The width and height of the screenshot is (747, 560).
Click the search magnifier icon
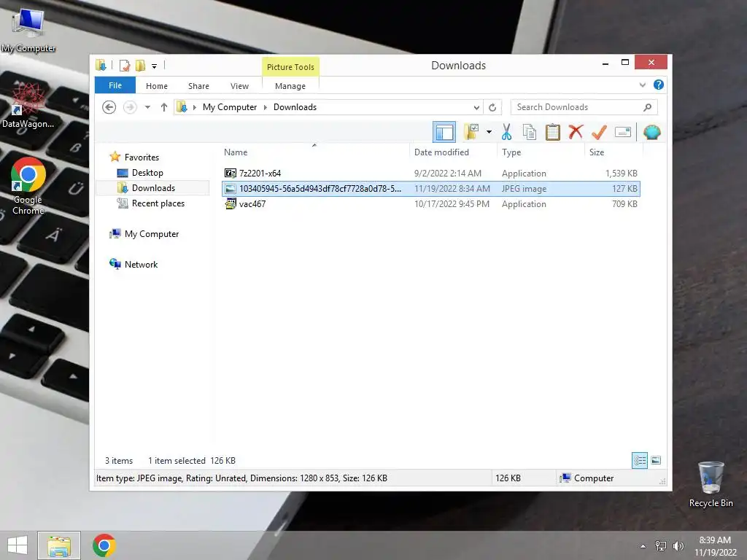click(647, 107)
